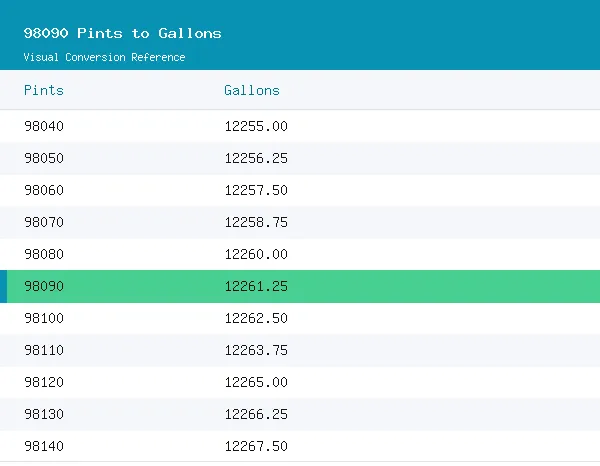
Task: Click the pints cell 98070
Action: (x=44, y=222)
